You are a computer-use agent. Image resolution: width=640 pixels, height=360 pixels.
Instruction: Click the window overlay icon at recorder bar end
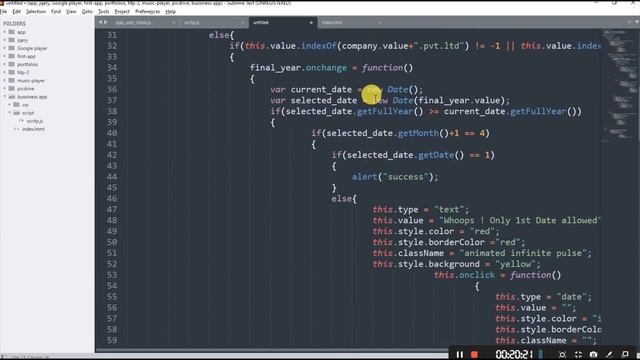pos(625,354)
